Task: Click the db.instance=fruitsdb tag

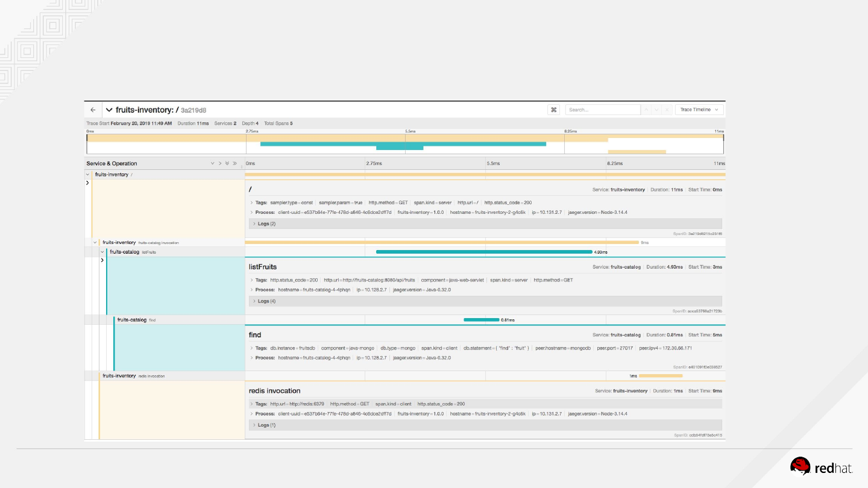Action: click(292, 348)
